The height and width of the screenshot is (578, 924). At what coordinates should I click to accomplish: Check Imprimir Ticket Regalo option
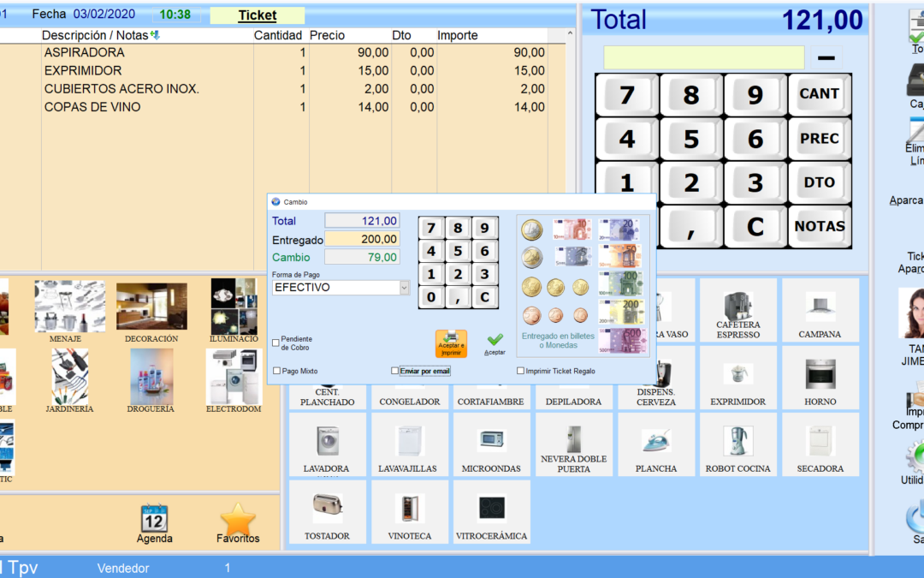click(520, 371)
